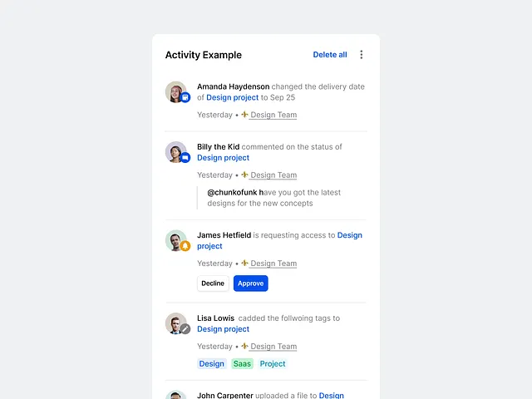
Task: Click the @chunkofunk mention in comment
Action: (x=232, y=193)
